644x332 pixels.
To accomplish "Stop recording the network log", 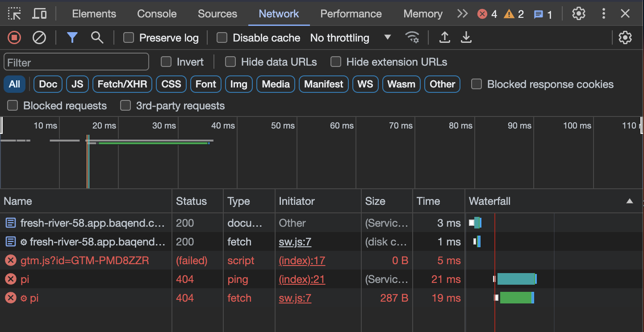I will (14, 37).
